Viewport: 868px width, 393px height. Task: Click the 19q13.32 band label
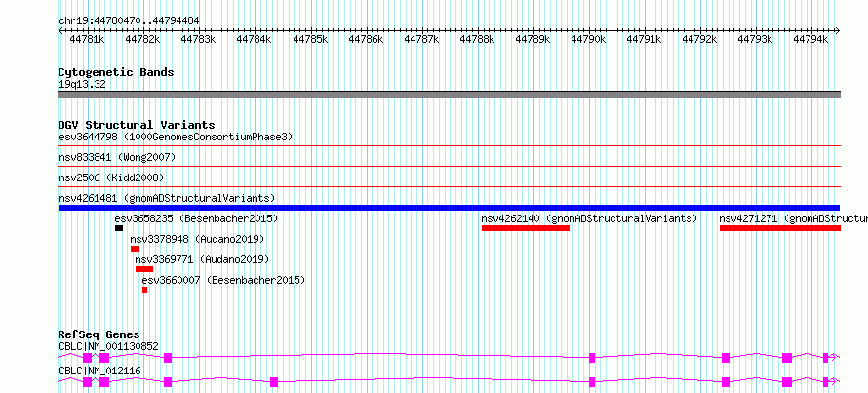point(82,84)
